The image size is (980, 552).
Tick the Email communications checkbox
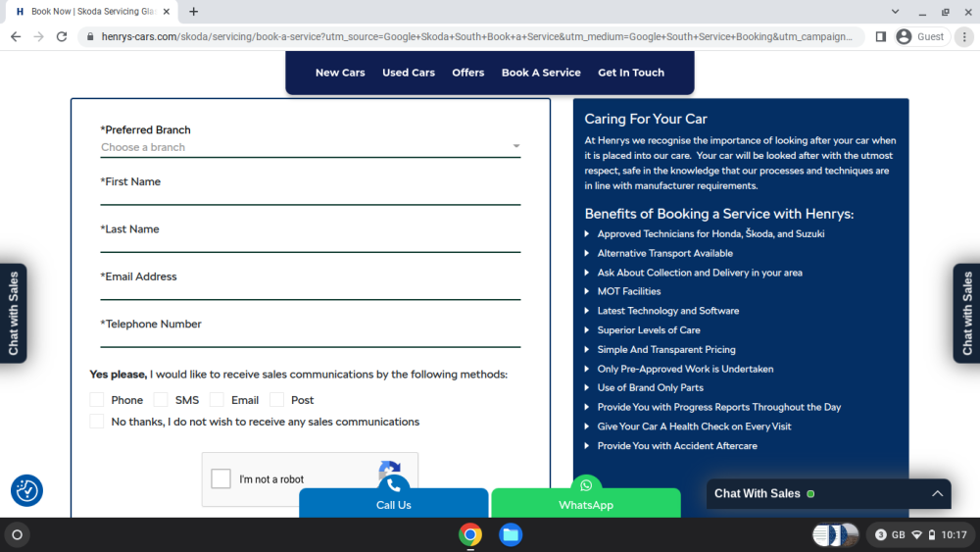tap(217, 400)
